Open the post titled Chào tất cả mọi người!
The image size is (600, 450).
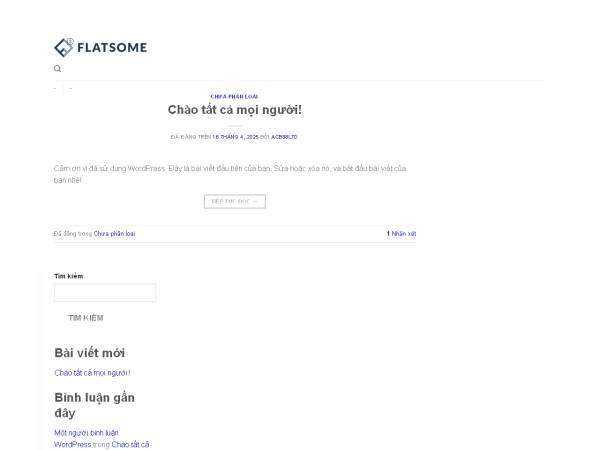pyautogui.click(x=234, y=109)
